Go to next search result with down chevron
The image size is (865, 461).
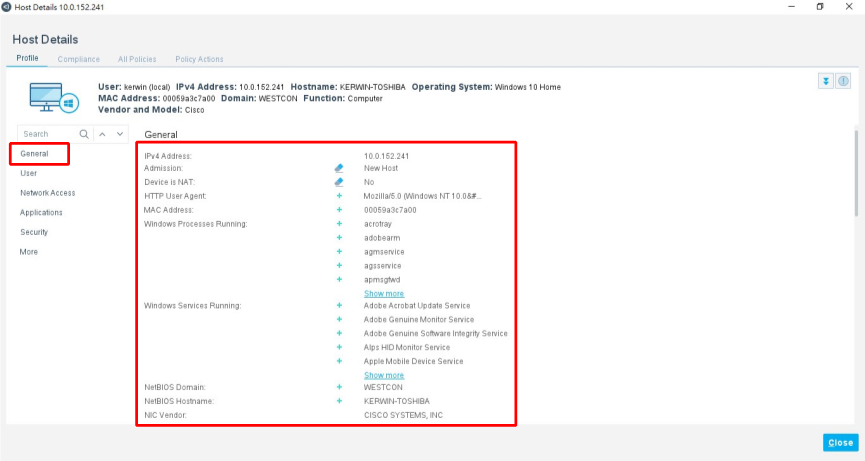(120, 134)
